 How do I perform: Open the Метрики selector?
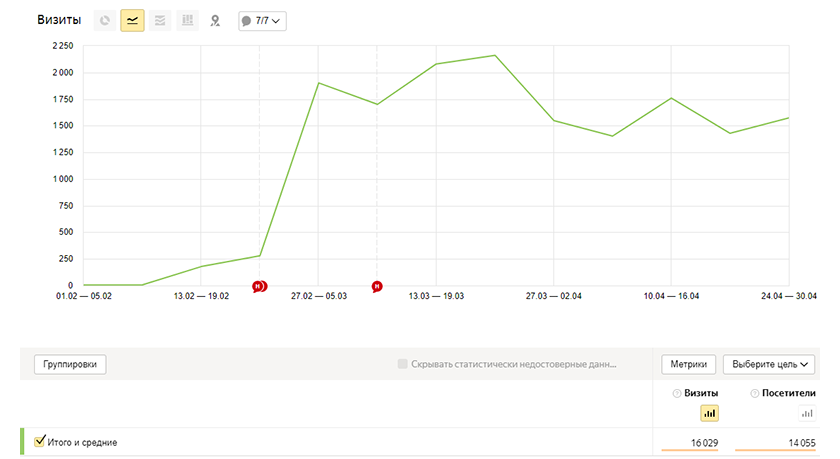(x=688, y=364)
